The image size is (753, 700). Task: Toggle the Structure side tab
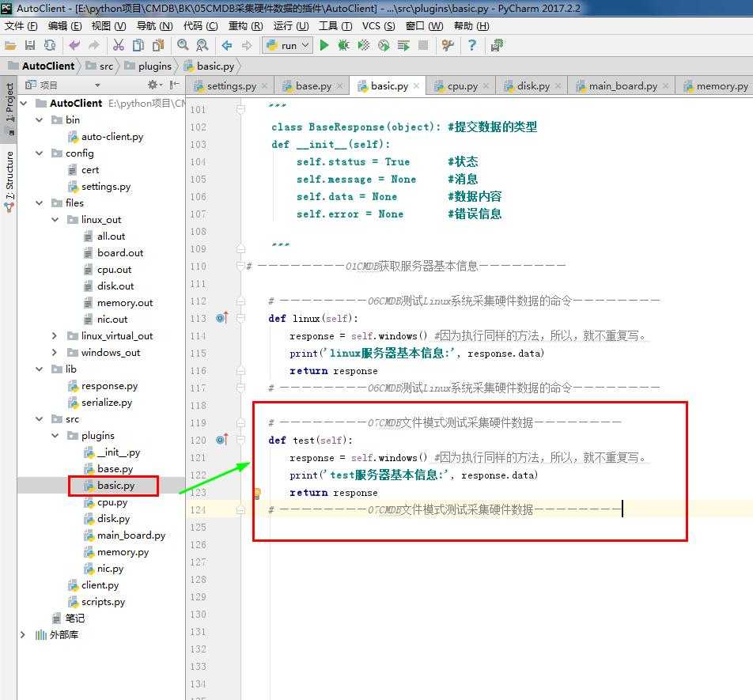point(9,180)
